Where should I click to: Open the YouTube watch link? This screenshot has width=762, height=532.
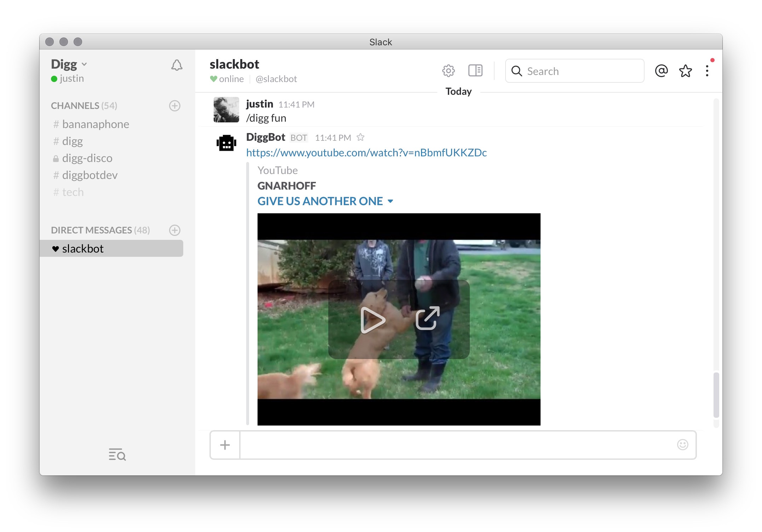(366, 152)
